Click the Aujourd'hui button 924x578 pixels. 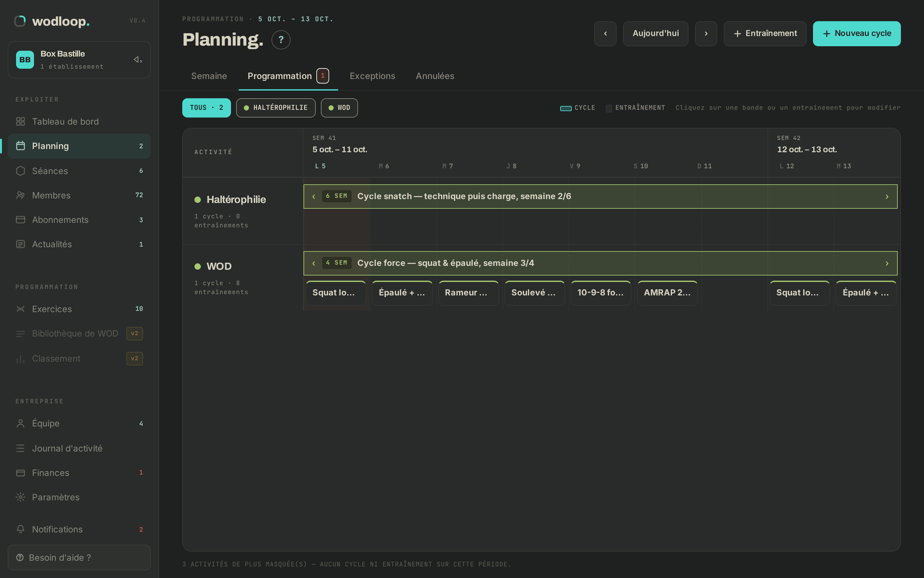point(655,34)
